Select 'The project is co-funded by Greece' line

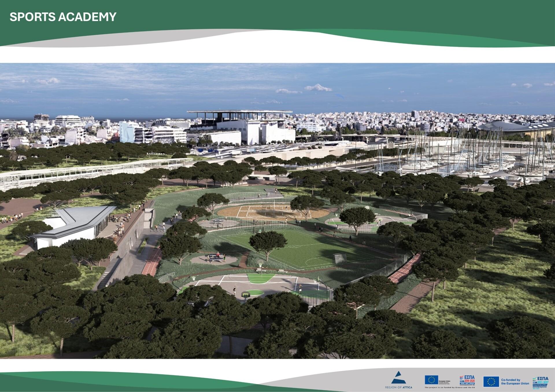(449, 387)
